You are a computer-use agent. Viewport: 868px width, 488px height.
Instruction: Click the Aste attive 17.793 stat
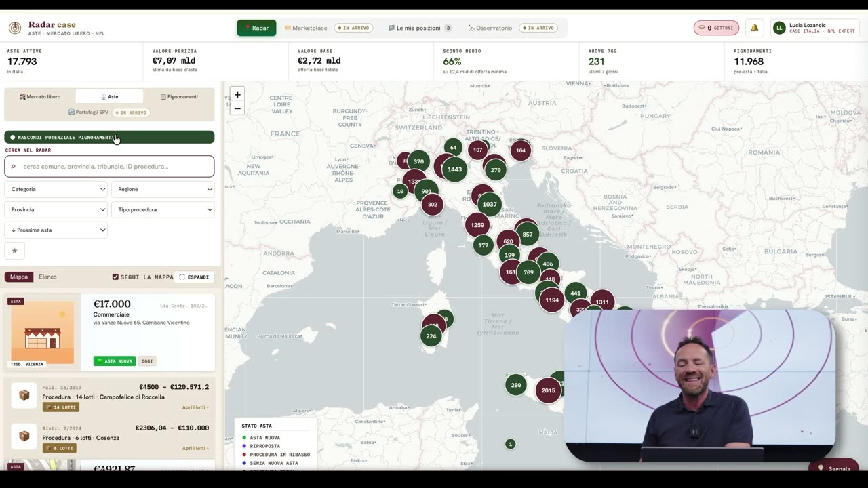click(x=71, y=62)
